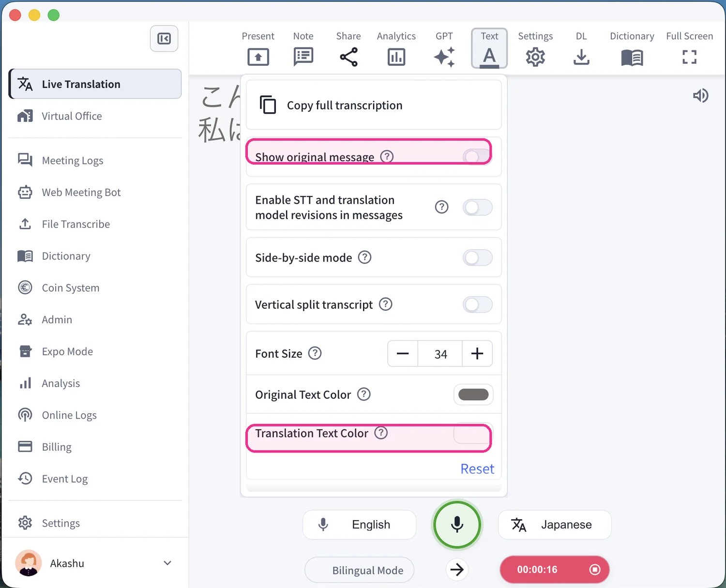Open Expo Mode in sidebar

coord(95,351)
